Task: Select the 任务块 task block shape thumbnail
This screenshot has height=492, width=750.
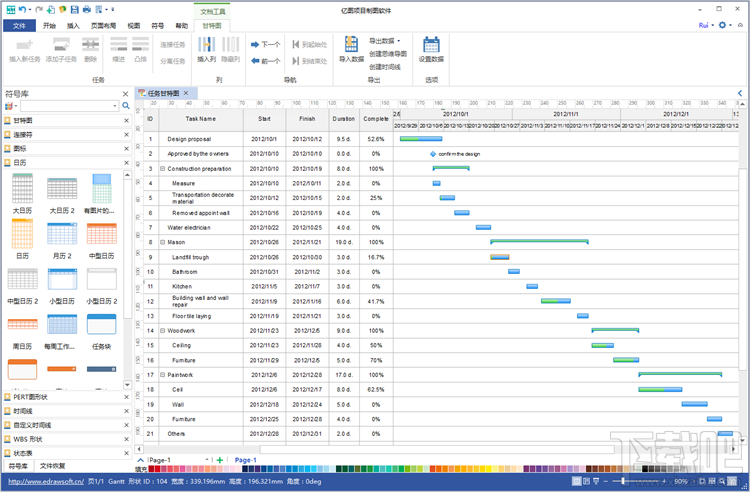Action: click(101, 324)
